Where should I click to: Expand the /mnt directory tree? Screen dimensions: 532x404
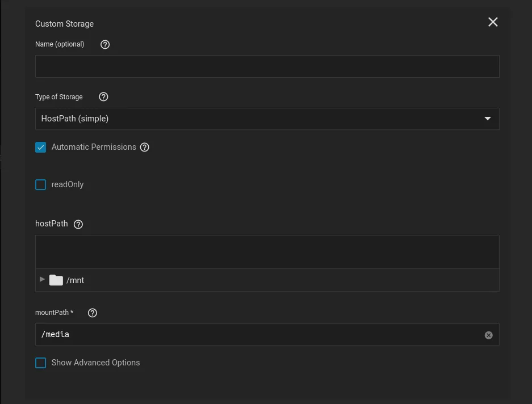(41, 280)
